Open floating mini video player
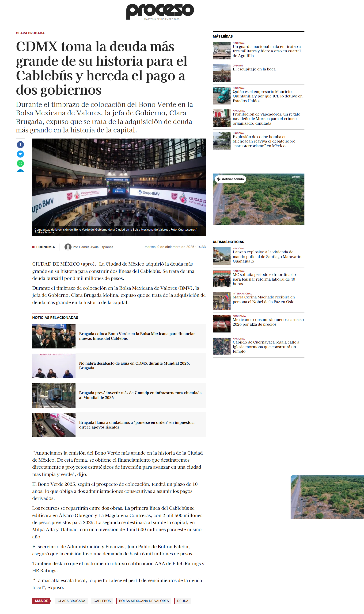364x614 pixels. (x=327, y=497)
